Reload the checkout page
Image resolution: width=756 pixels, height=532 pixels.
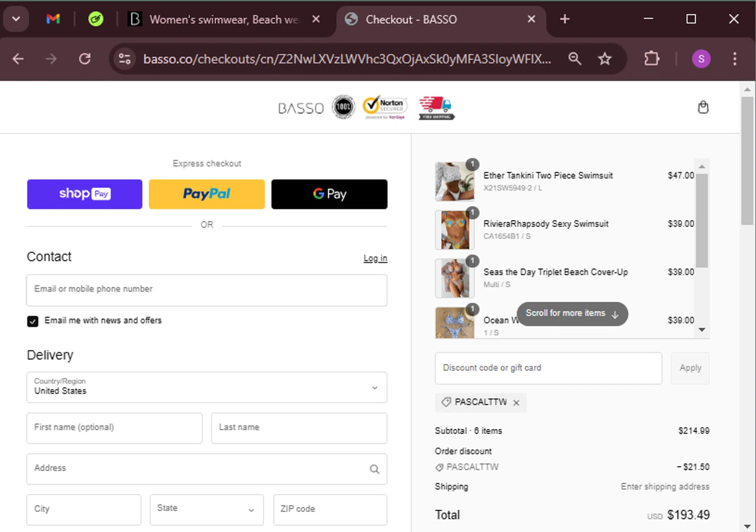pos(85,59)
